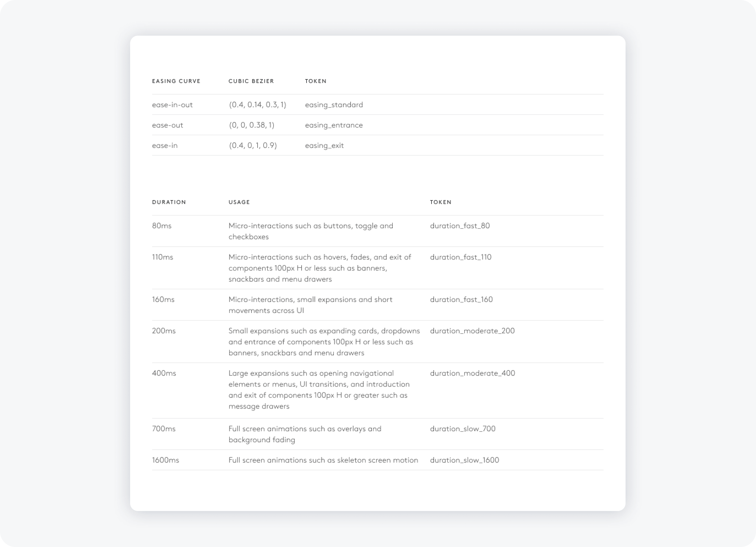The height and width of the screenshot is (547, 756).
Task: Click the easing_standard token text
Action: pos(334,105)
